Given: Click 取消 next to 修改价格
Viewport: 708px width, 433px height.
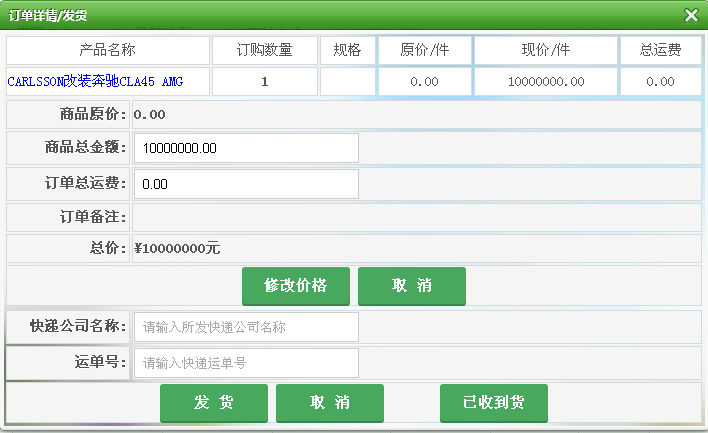Looking at the screenshot, I should (412, 286).
